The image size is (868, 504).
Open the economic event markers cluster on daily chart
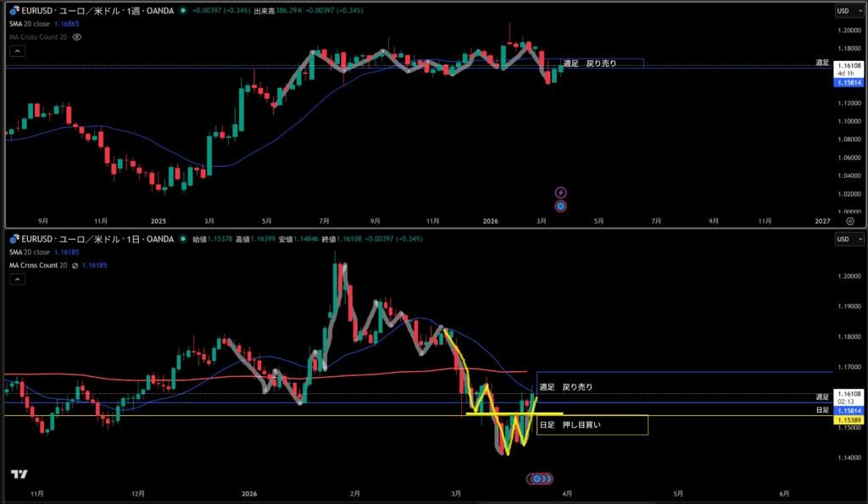pyautogui.click(x=539, y=479)
